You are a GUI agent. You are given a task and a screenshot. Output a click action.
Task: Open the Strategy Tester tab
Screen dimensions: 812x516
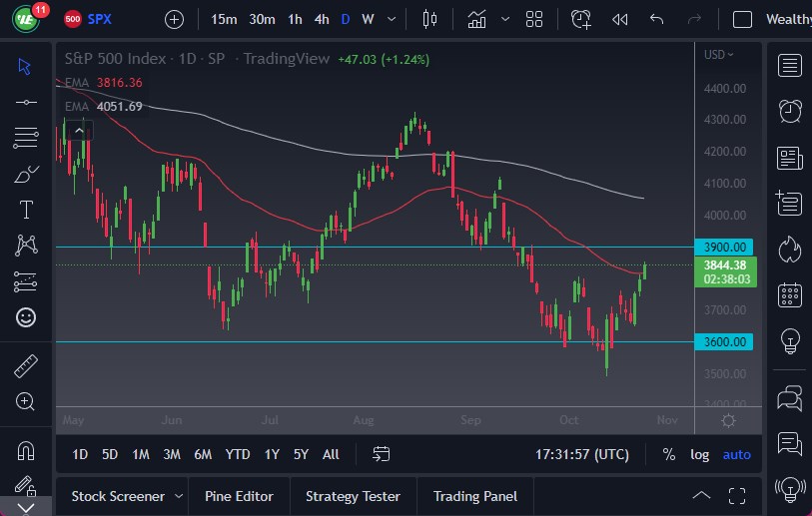[x=353, y=496]
